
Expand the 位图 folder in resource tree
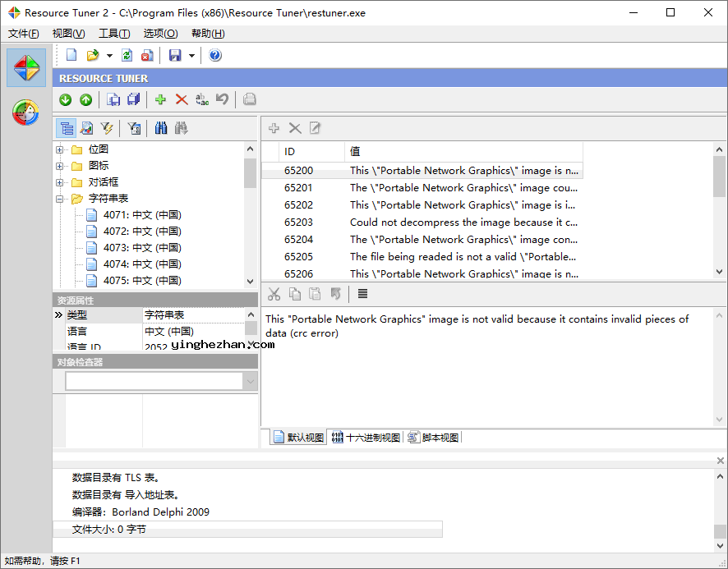coord(59,149)
